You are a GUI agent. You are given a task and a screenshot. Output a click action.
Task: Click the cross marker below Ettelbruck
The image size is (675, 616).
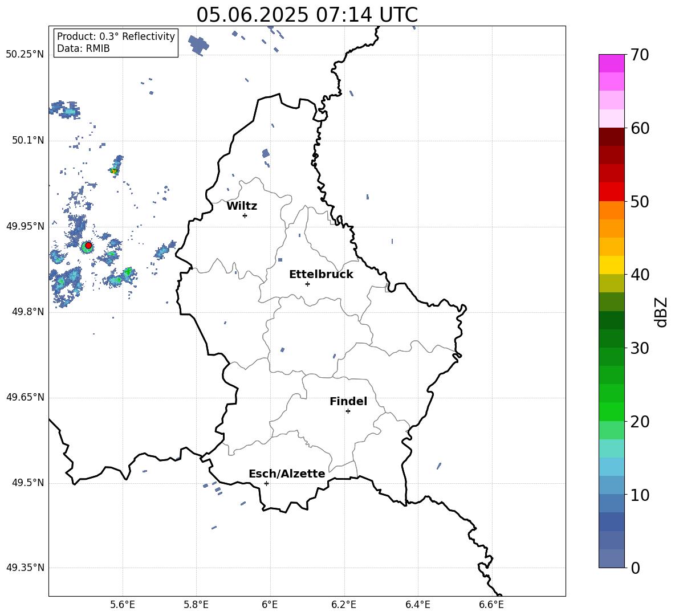click(307, 284)
